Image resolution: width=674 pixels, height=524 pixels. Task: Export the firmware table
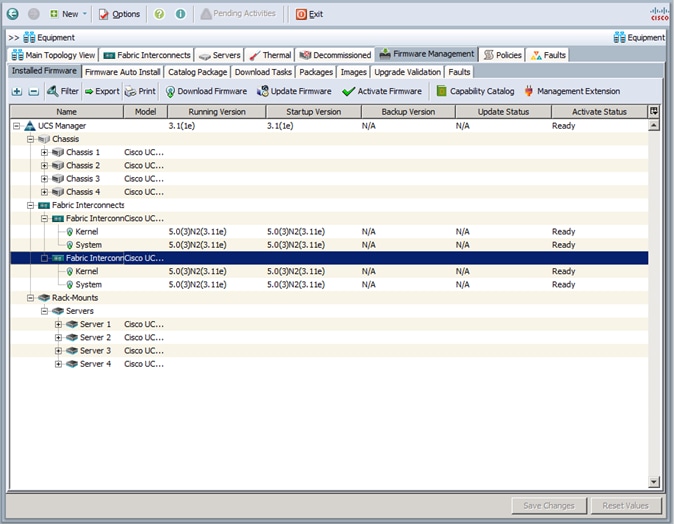102,91
